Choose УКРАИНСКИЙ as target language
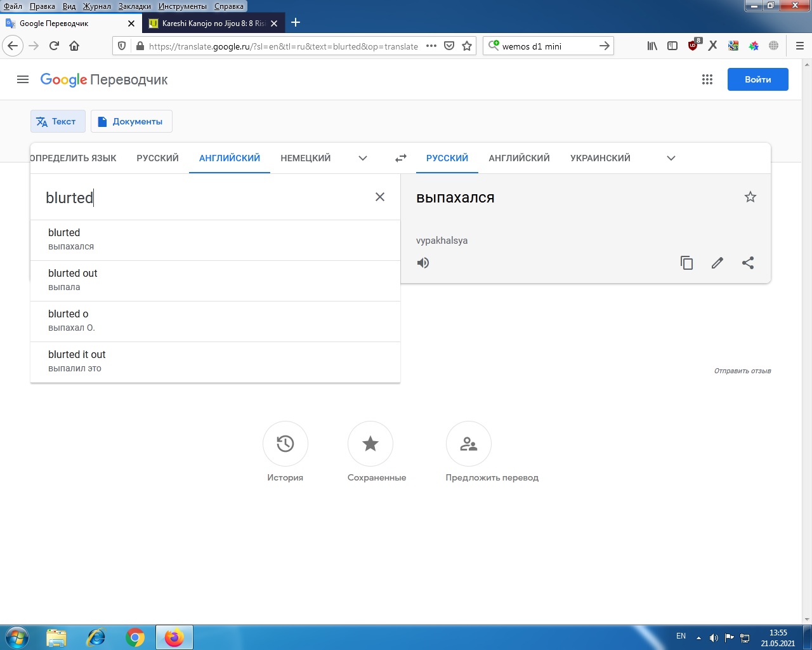Viewport: 812px width, 650px height. (600, 158)
